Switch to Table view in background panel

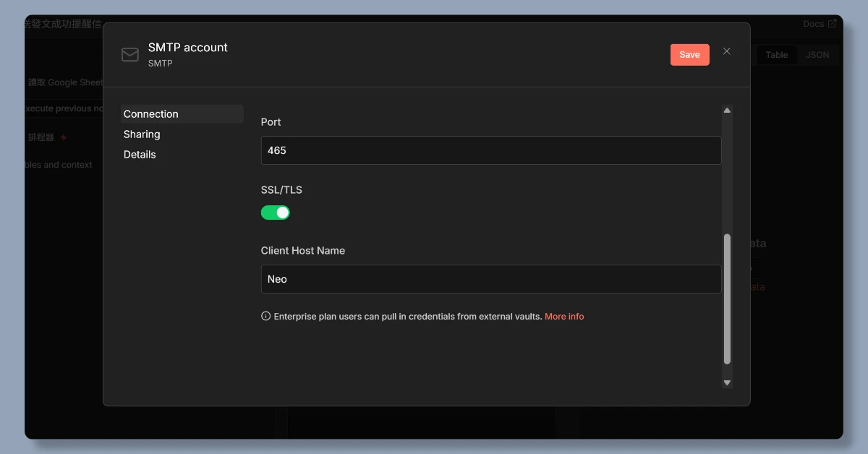(x=777, y=55)
